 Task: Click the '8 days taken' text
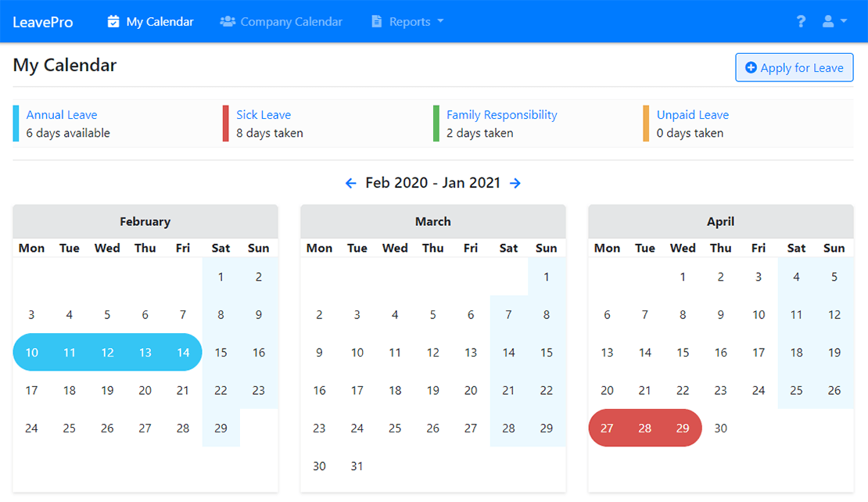pos(270,133)
